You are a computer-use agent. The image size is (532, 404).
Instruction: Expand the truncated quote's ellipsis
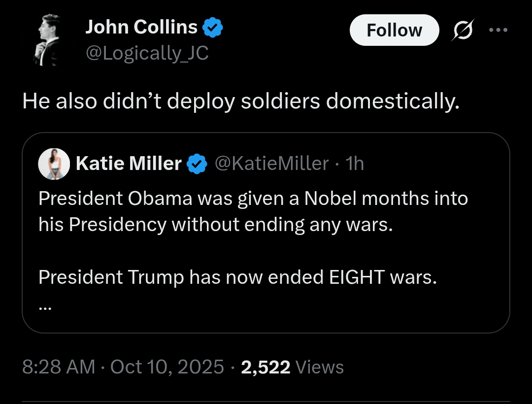pyautogui.click(x=45, y=306)
